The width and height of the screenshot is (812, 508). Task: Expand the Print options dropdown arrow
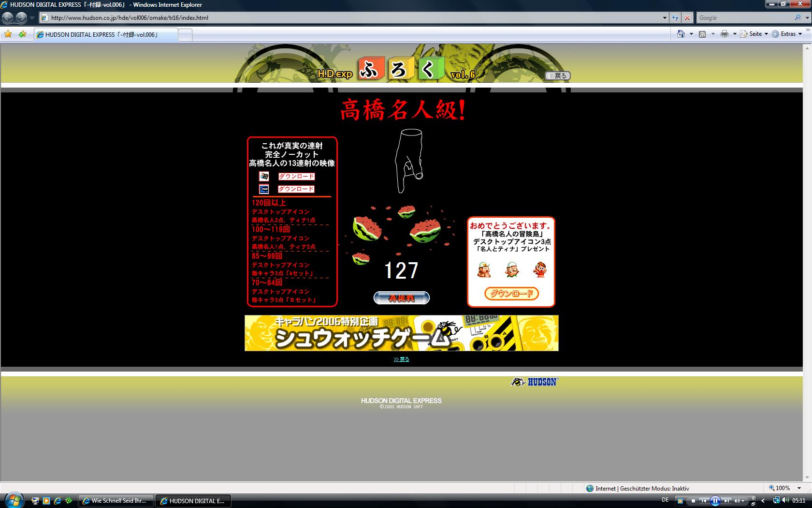[x=735, y=34]
